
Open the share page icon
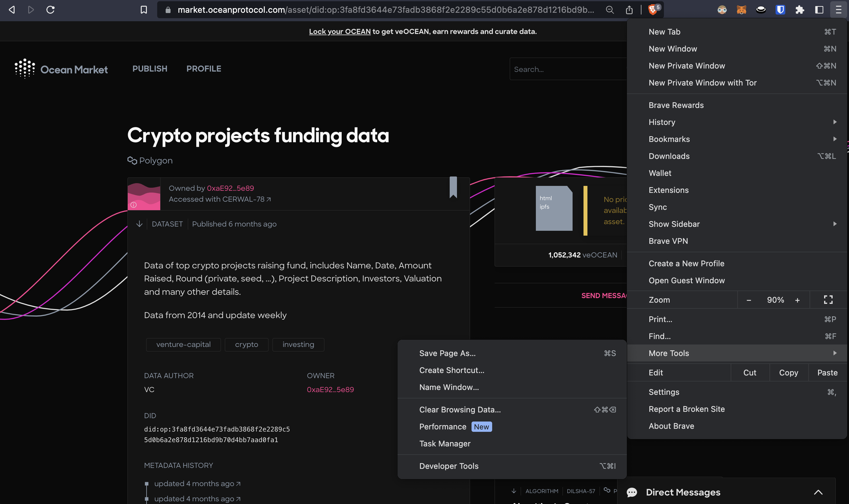(x=629, y=10)
